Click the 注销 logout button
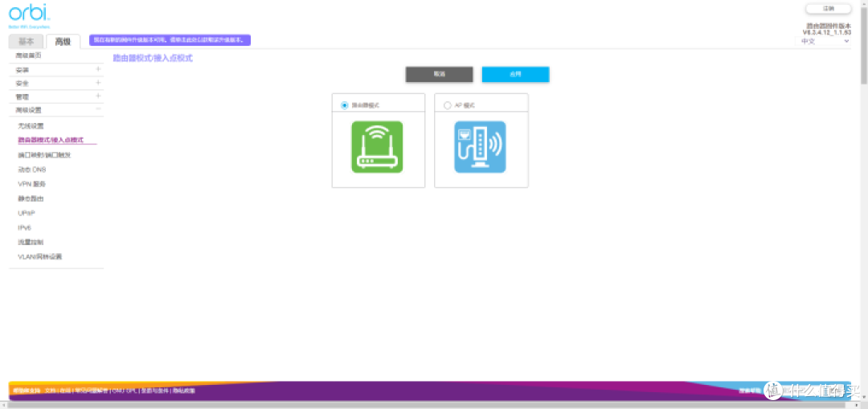The image size is (868, 409). (828, 9)
